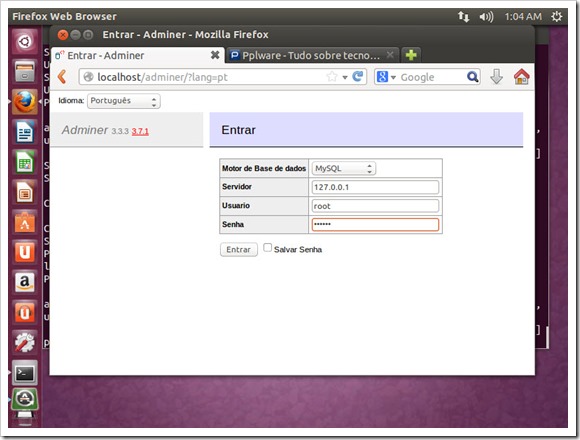Launch LibreOffice Impress from dock
This screenshot has width=580, height=440.
click(24, 193)
